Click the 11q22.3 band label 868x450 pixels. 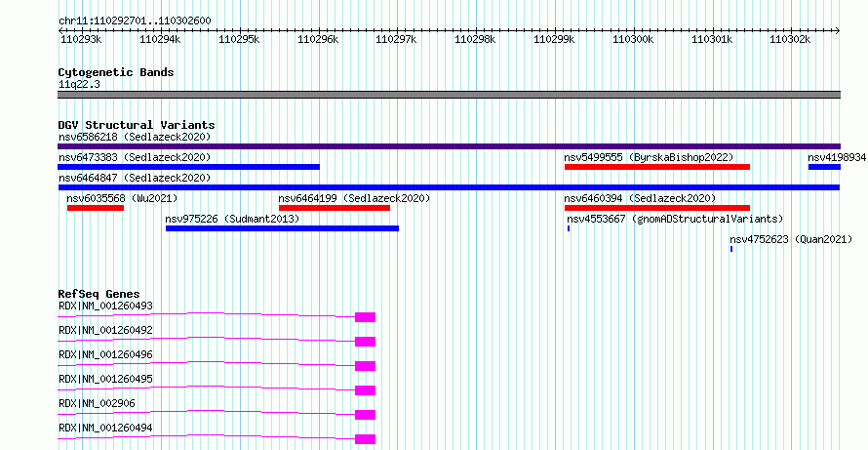[x=79, y=84]
